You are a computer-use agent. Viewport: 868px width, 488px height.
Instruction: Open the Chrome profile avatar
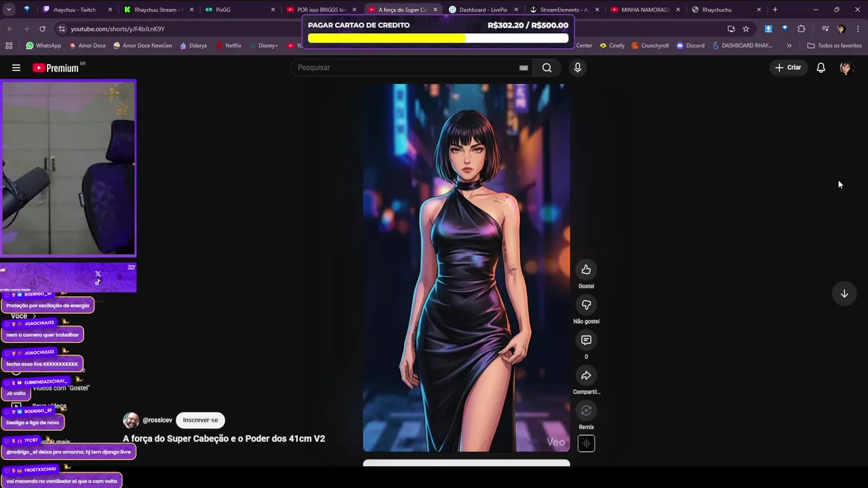pos(842,29)
